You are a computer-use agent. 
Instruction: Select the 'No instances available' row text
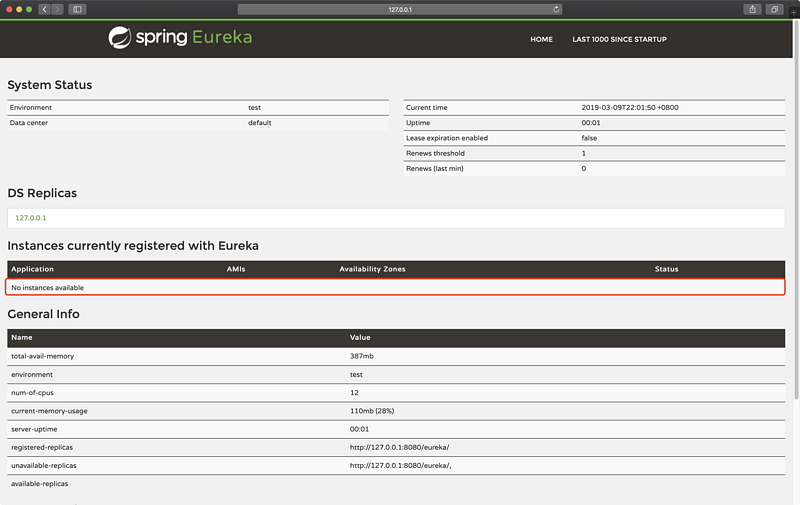[47, 288]
